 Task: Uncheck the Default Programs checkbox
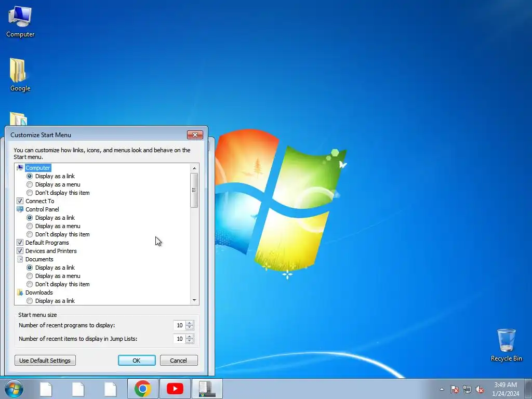(x=20, y=243)
